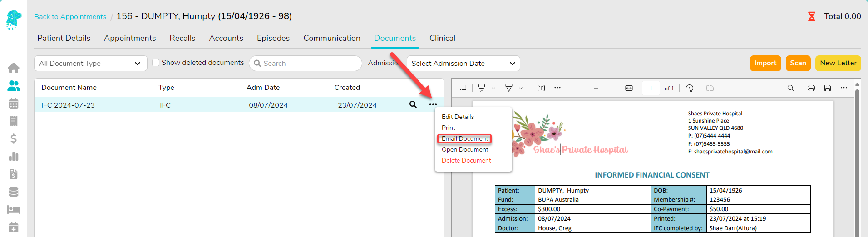Open the hospital bed sidebar icon
This screenshot has width=868, height=237.
click(14, 210)
